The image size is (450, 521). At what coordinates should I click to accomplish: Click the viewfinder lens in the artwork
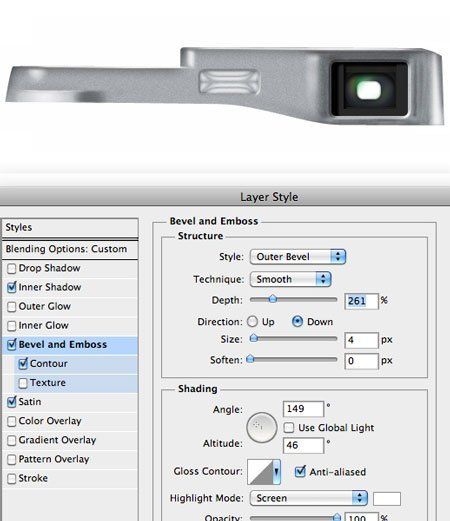pyautogui.click(x=369, y=89)
